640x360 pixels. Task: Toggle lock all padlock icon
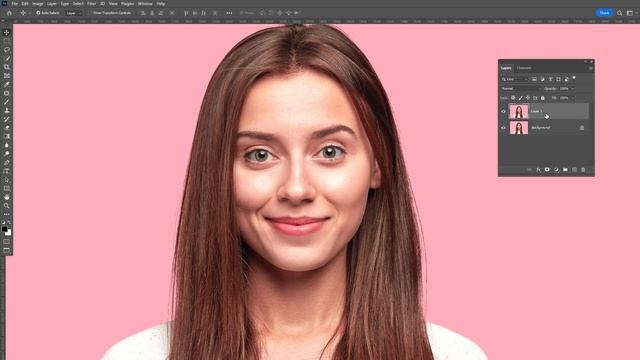pos(542,98)
